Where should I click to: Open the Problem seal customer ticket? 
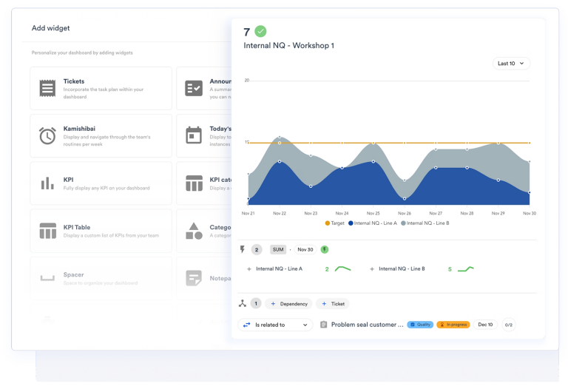click(x=367, y=325)
